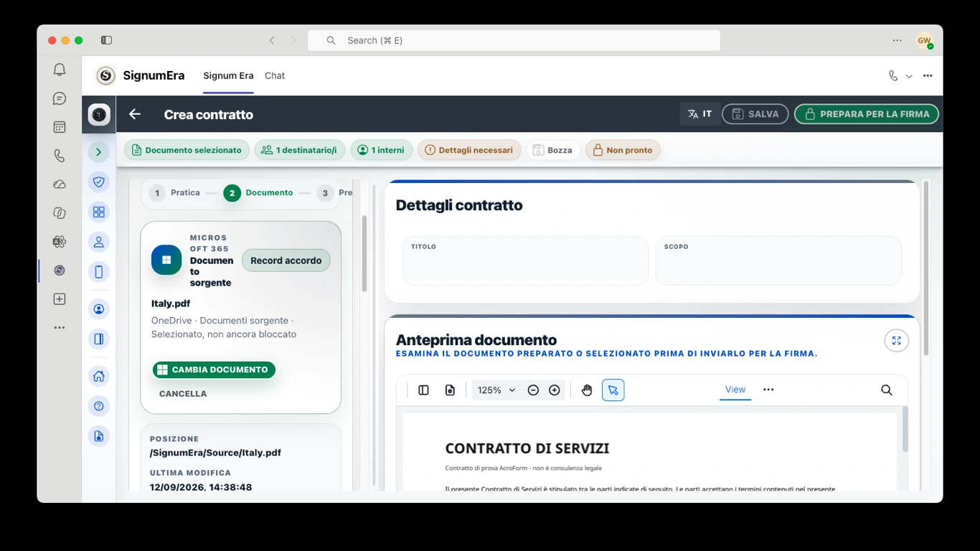Open PDF viewer search magnifier

(887, 390)
